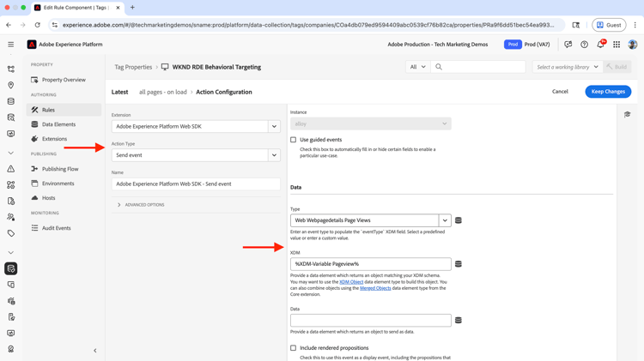Open the learning panel graduation cap icon
This screenshot has width=644, height=361.
[x=627, y=114]
